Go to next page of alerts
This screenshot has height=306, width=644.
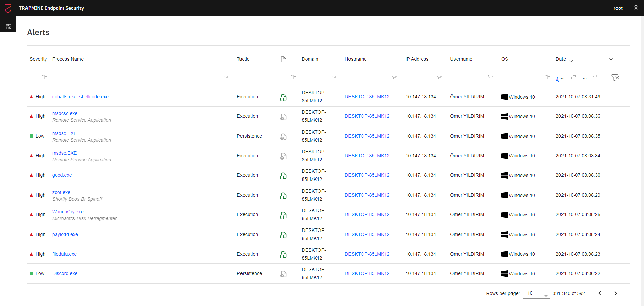616,293
